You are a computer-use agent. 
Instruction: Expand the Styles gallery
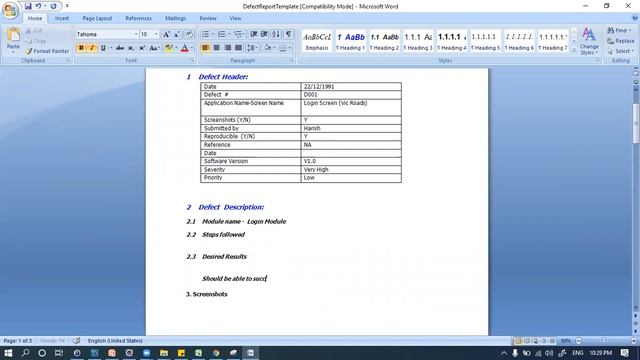click(574, 50)
